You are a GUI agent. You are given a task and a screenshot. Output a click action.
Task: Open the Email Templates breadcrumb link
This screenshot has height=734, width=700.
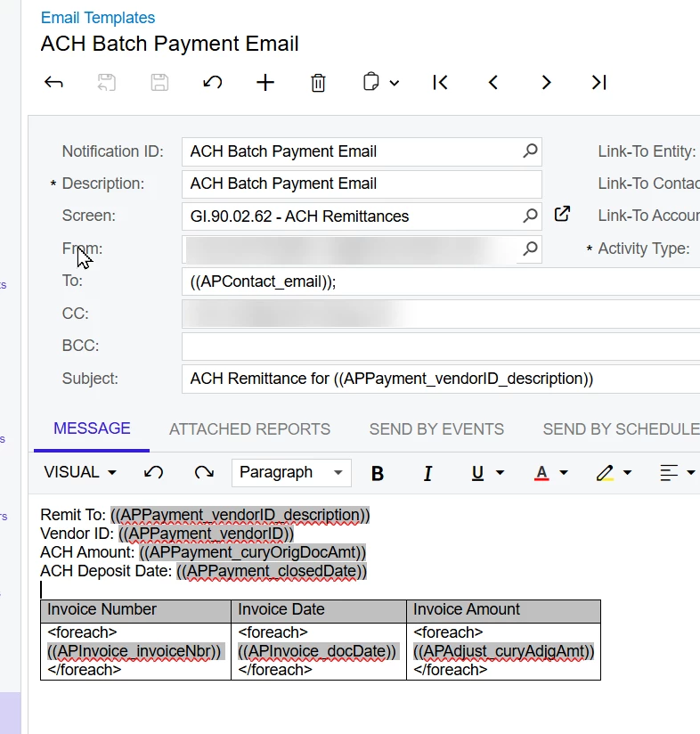(98, 18)
